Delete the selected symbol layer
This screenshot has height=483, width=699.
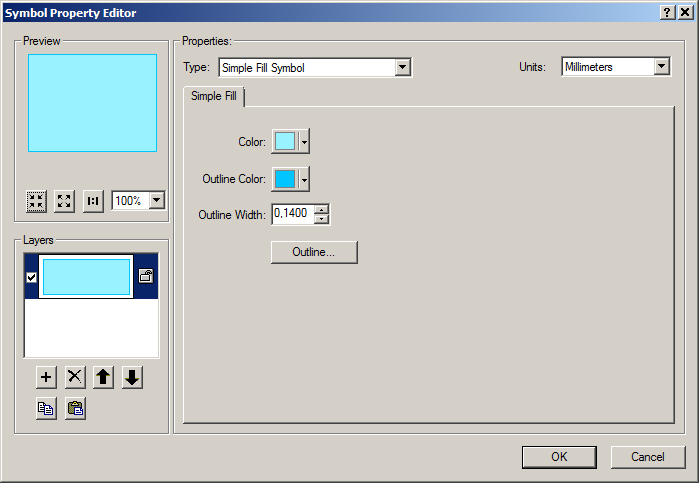pos(75,377)
